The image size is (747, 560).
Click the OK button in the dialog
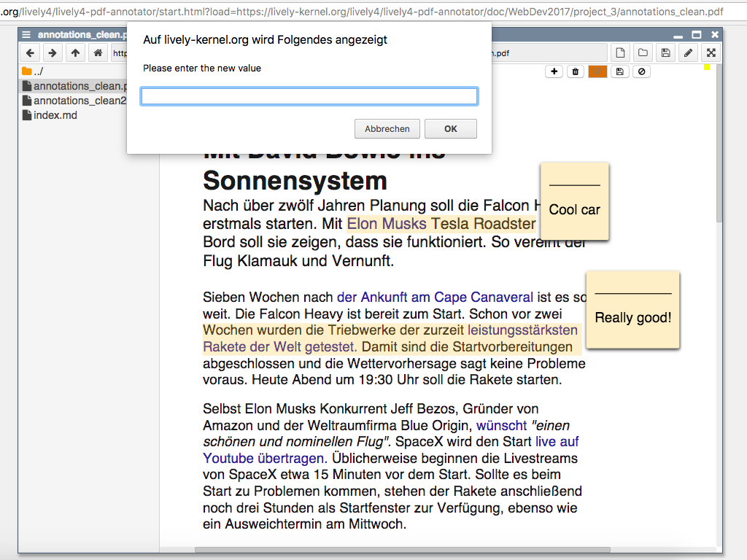(450, 129)
